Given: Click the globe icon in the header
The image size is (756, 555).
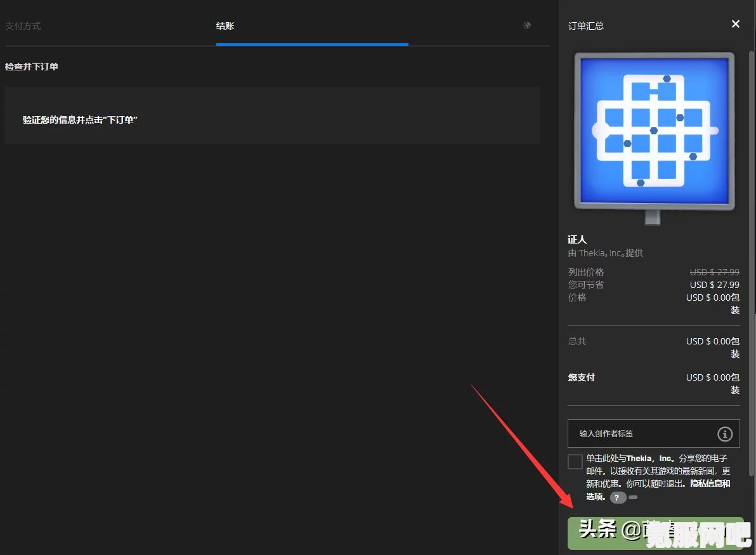Looking at the screenshot, I should [x=527, y=25].
